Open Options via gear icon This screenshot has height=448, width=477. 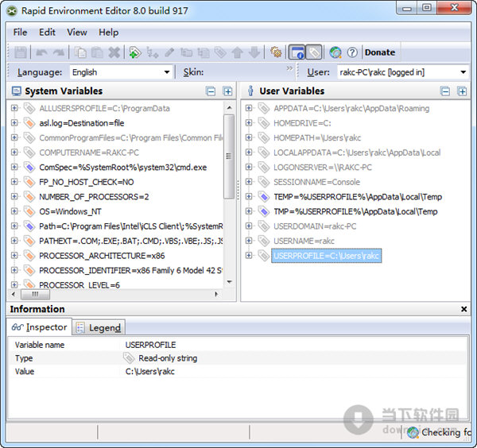pos(276,52)
